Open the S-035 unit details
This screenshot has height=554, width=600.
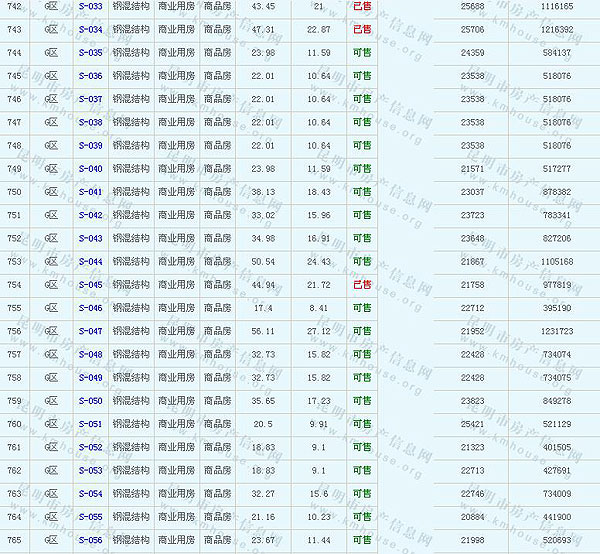90,53
